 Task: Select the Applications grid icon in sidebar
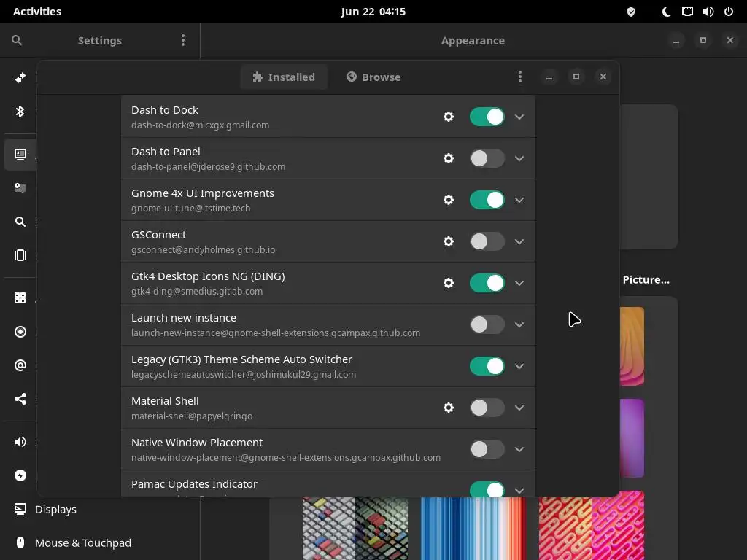20,298
